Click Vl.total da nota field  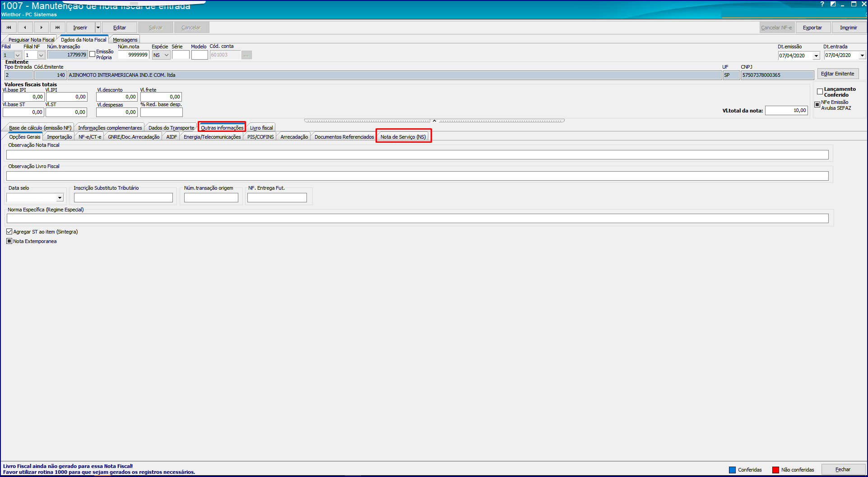pyautogui.click(x=786, y=110)
